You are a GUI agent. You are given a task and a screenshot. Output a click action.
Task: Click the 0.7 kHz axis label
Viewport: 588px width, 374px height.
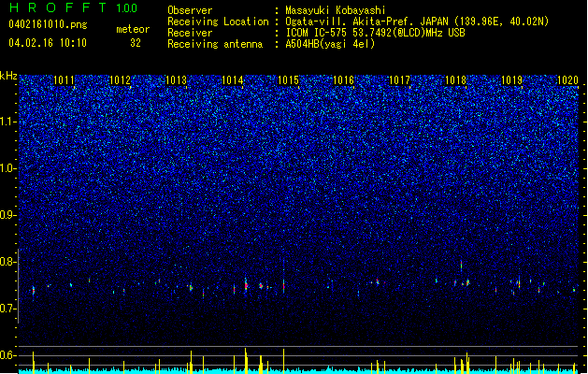click(7, 309)
